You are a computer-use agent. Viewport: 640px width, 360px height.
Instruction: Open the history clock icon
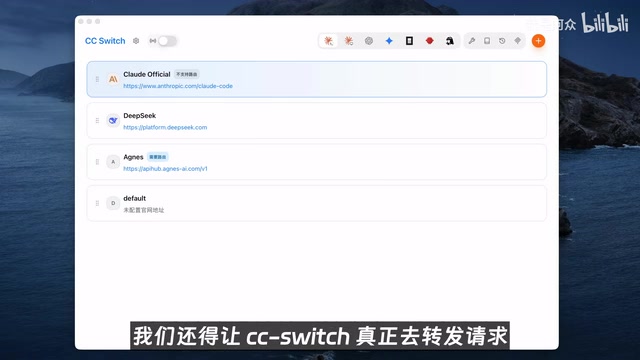click(x=502, y=41)
